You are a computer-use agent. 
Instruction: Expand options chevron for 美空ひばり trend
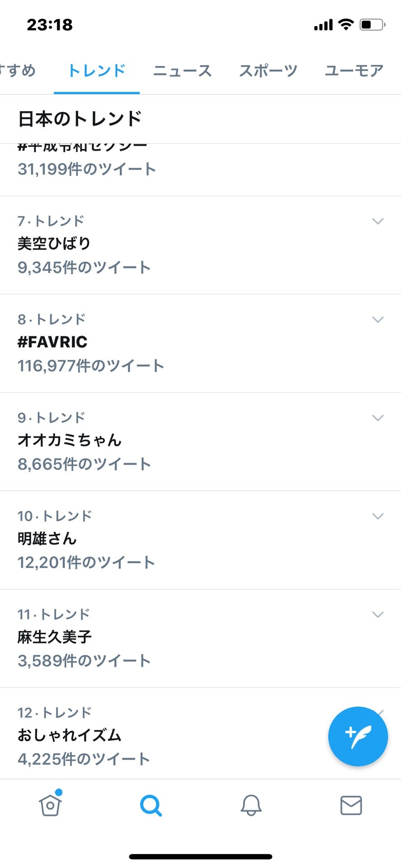pyautogui.click(x=377, y=221)
